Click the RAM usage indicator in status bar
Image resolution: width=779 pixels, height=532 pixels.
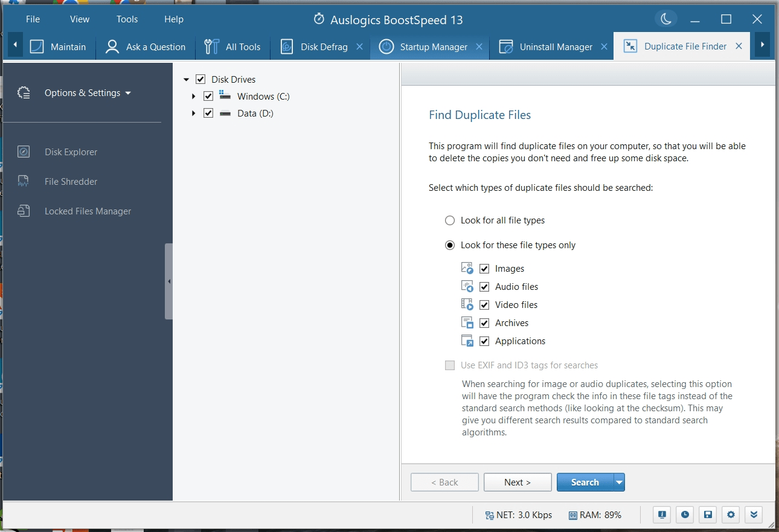point(595,515)
